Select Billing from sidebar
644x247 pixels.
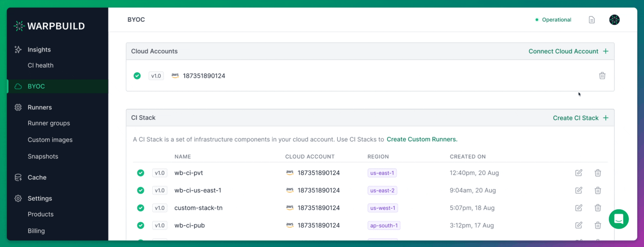[36, 231]
